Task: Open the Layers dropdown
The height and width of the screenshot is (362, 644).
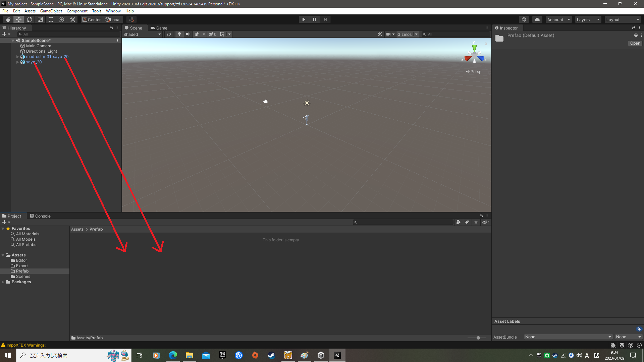Action: pyautogui.click(x=588, y=19)
